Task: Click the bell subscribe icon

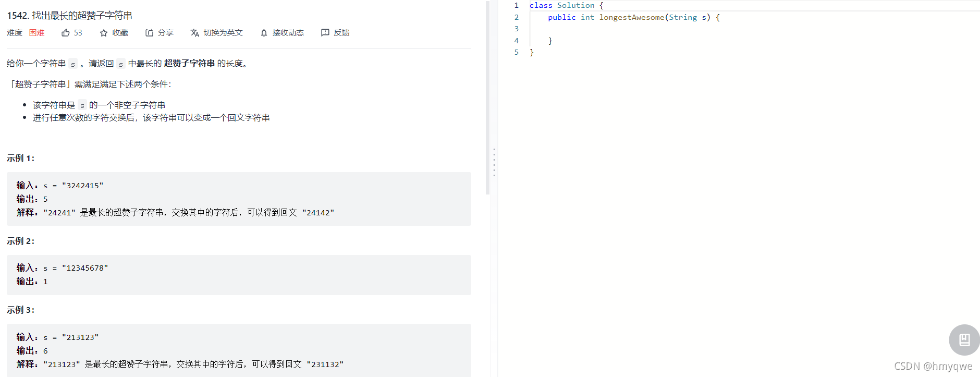Action: 264,33
